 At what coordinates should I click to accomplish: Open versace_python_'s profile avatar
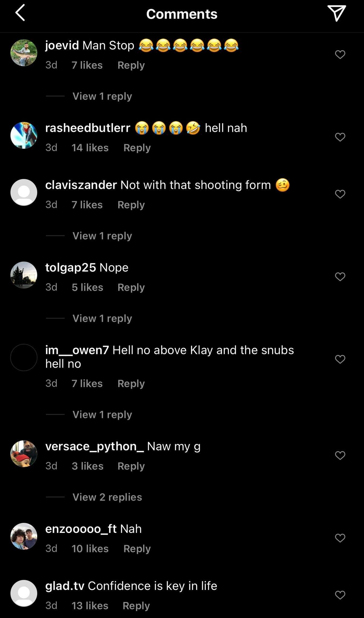click(x=24, y=454)
